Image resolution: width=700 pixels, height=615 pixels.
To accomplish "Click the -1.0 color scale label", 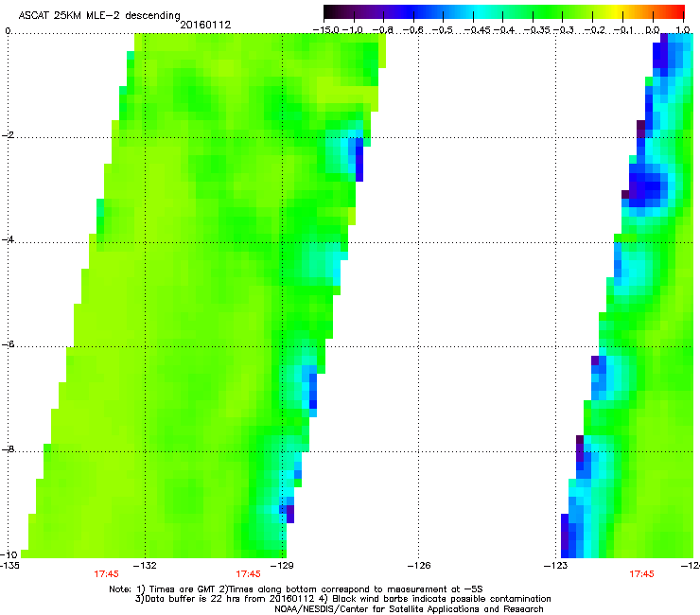I will coord(353,30).
